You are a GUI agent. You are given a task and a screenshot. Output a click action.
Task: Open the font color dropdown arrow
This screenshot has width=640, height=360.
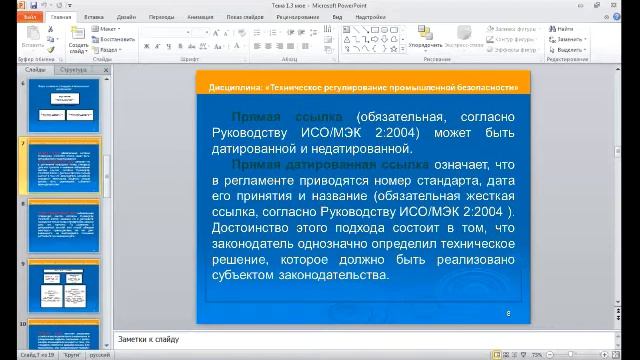(x=243, y=47)
